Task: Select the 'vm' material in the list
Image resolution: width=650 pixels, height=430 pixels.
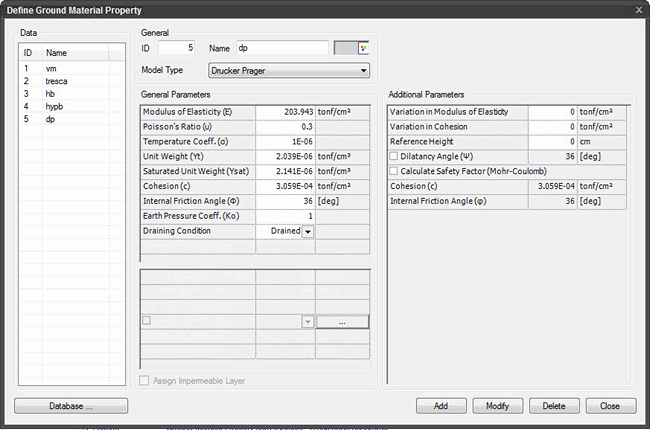Action: pos(50,68)
